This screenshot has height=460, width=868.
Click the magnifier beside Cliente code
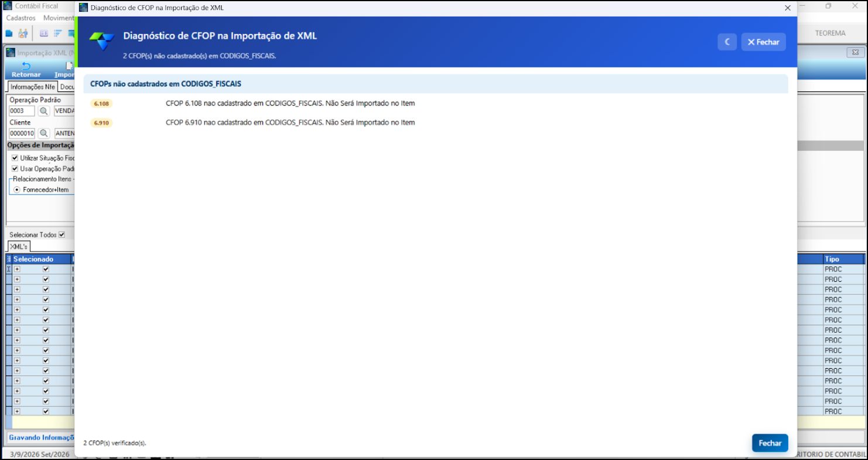coord(44,133)
